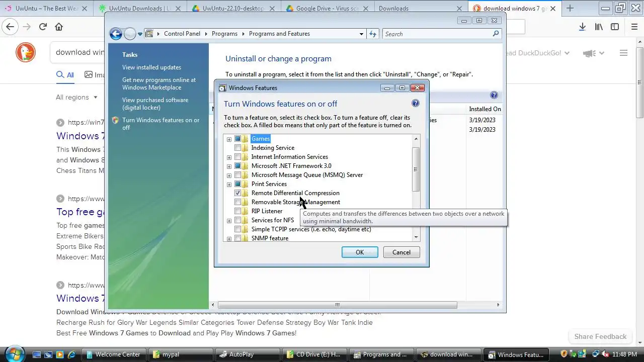Open new browser tab with plus button

click(570, 8)
